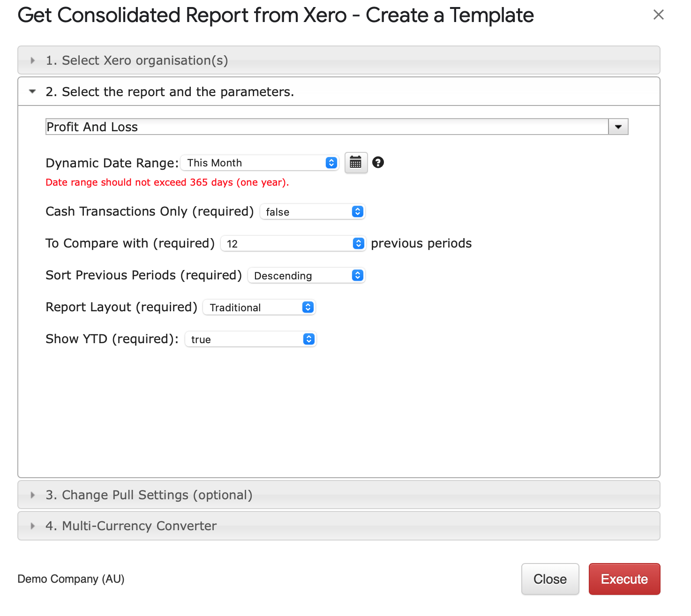Screen dimensions: 691x616
Task: Expand section 1 Select Xero organisation(s)
Action: pos(338,60)
